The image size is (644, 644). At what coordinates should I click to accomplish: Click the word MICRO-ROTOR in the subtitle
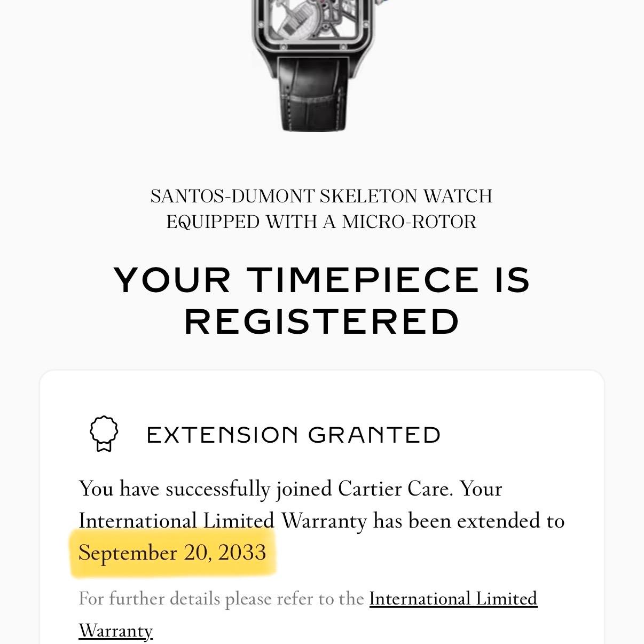409,222
